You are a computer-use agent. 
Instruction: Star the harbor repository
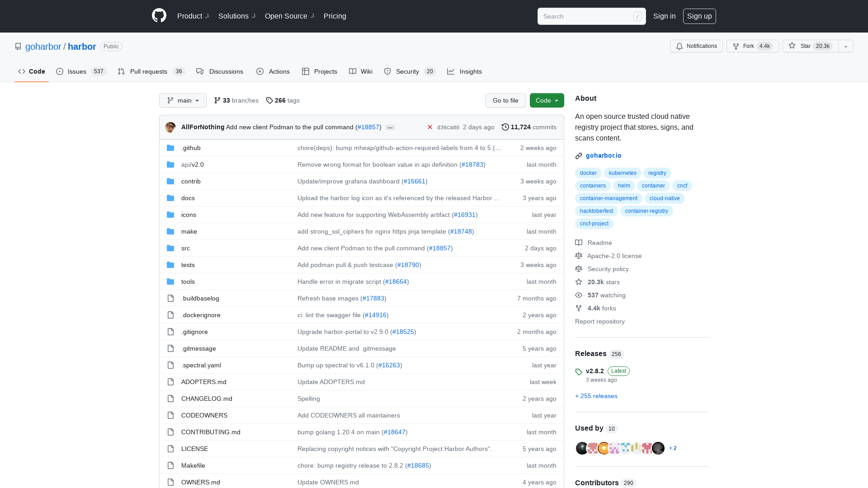click(x=811, y=46)
